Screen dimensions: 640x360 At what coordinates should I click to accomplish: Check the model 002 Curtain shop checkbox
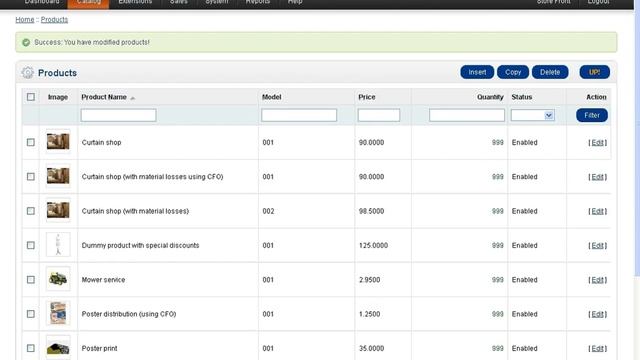point(31,211)
